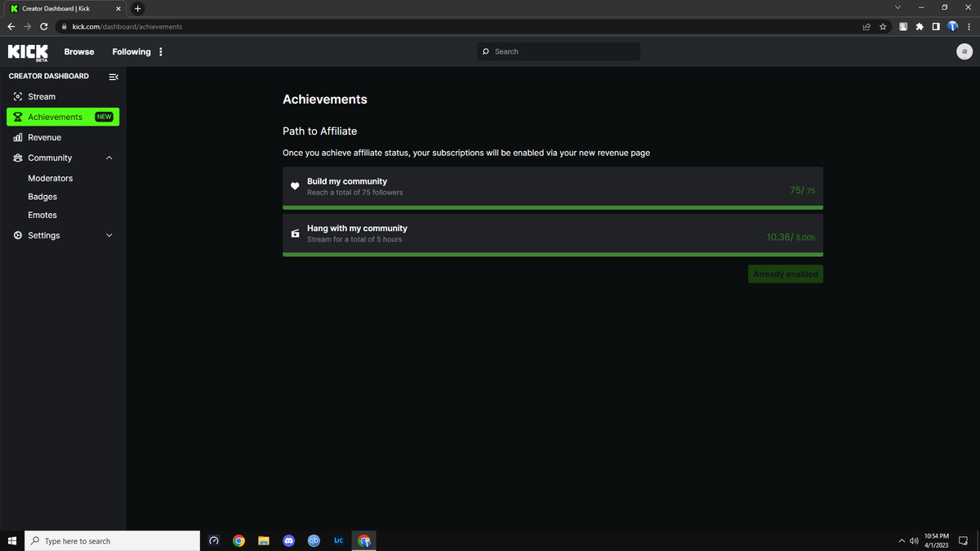
Task: Collapse the Community section chevron
Action: [109, 158]
